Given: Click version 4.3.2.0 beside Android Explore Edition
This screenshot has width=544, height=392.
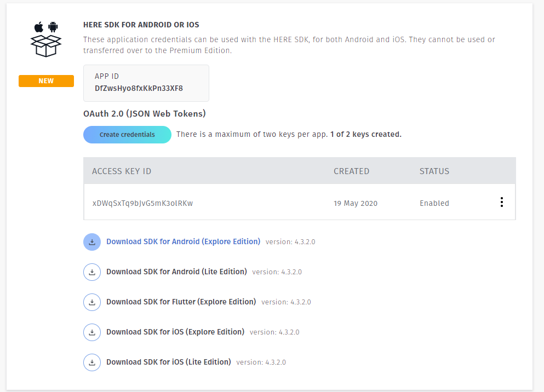Looking at the screenshot, I should [x=290, y=242].
